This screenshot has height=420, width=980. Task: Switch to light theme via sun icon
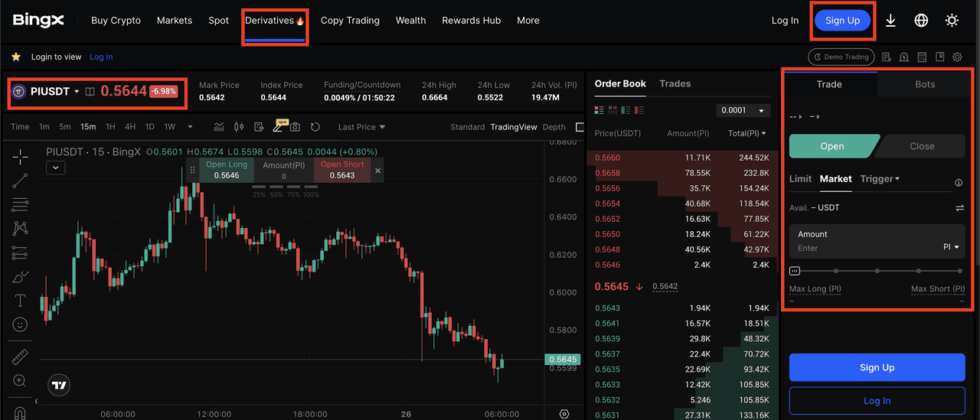[952, 21]
